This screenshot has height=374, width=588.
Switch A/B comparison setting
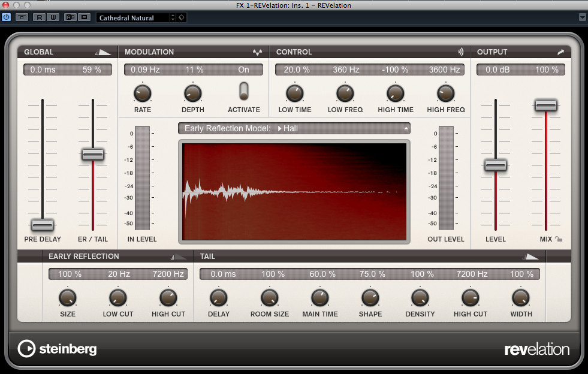[x=70, y=17]
